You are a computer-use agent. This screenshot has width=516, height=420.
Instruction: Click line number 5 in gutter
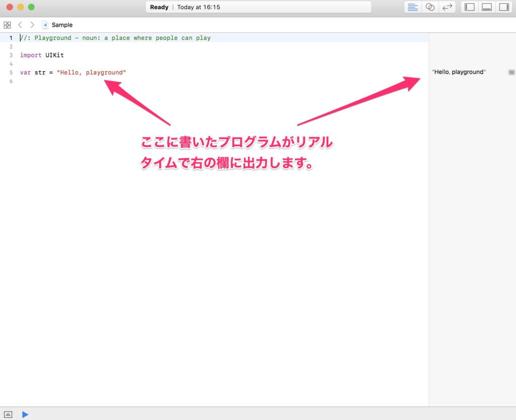11,73
